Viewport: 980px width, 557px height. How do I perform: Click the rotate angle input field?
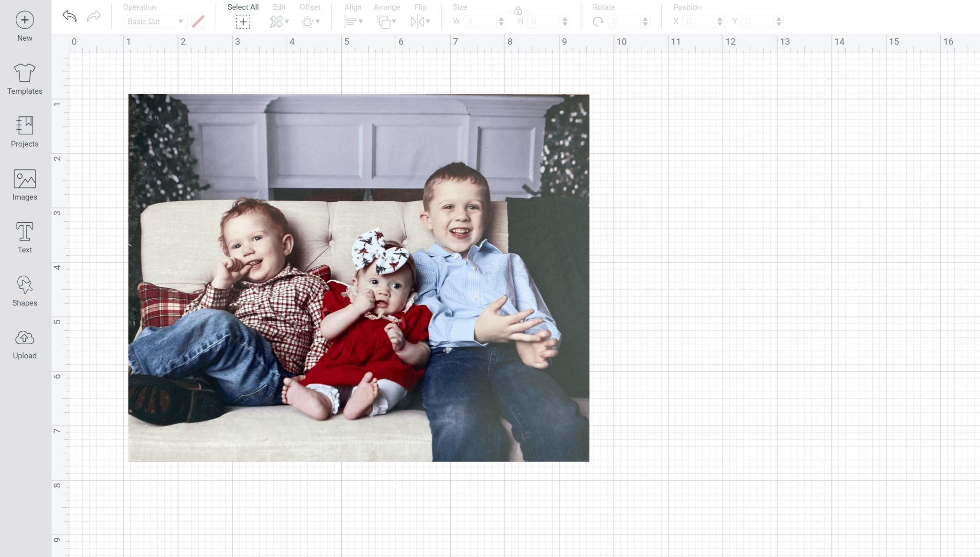click(625, 21)
